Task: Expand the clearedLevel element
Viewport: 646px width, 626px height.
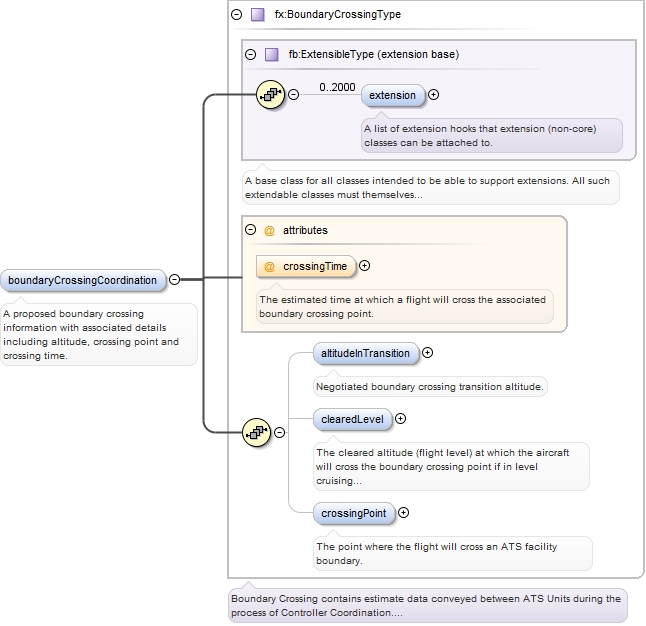Action: point(401,420)
